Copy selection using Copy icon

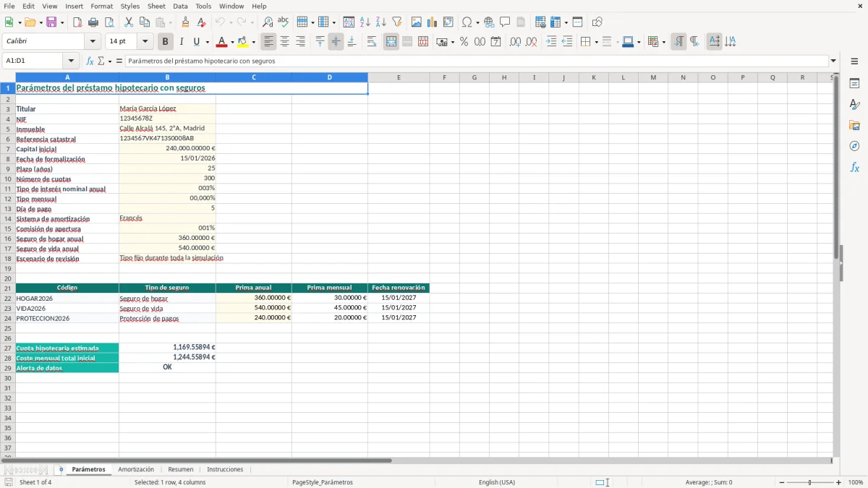[145, 22]
